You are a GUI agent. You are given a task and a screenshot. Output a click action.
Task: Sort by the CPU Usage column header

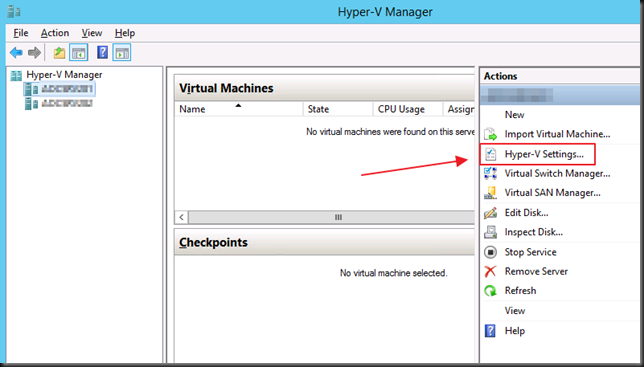coord(407,109)
